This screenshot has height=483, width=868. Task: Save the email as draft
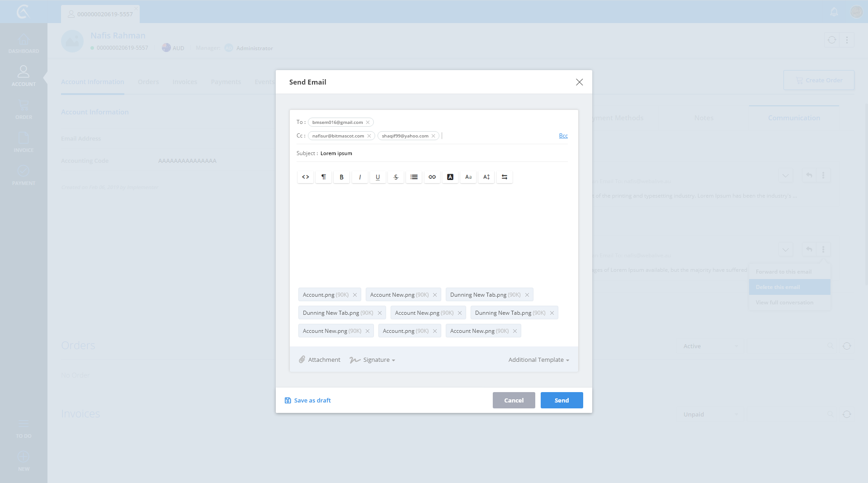(x=308, y=400)
